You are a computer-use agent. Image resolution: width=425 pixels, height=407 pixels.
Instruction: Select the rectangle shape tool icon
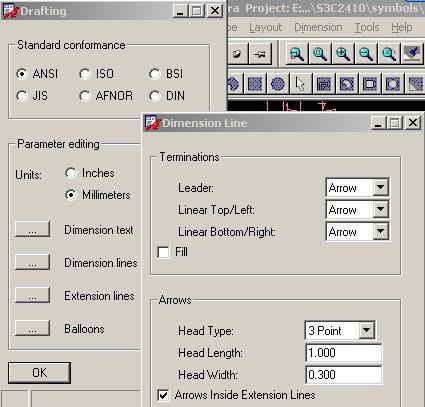click(x=255, y=83)
